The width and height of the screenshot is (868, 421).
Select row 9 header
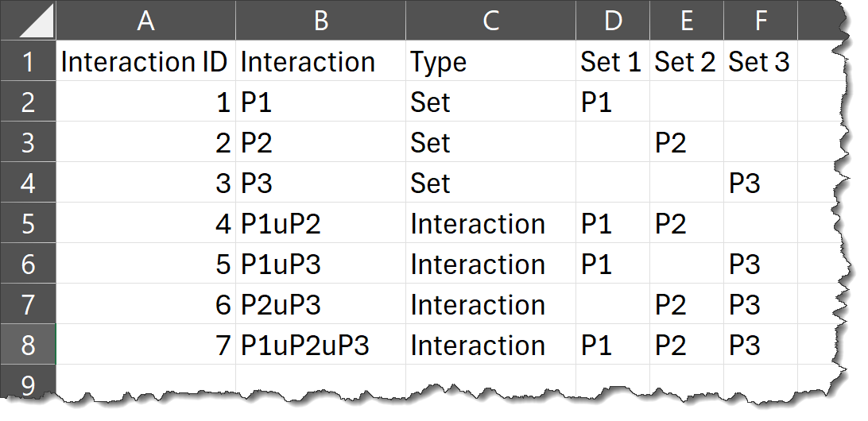pyautogui.click(x=28, y=384)
